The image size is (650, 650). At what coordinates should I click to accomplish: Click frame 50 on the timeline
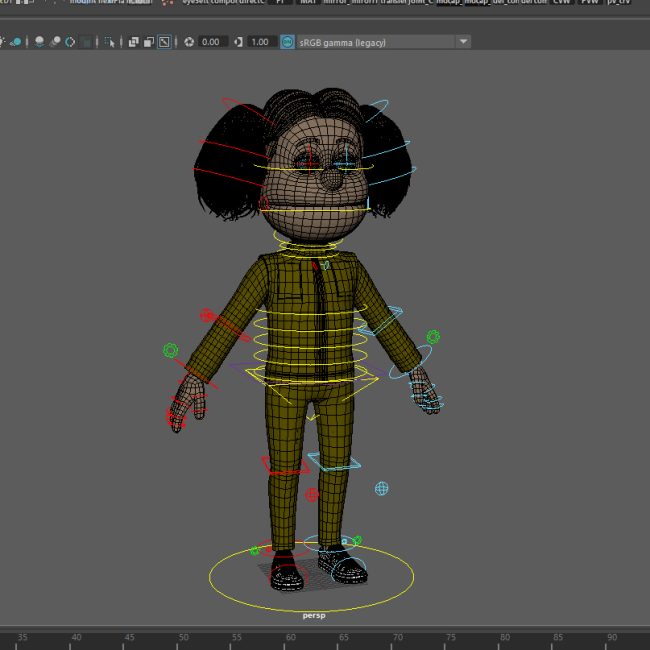coord(183,637)
